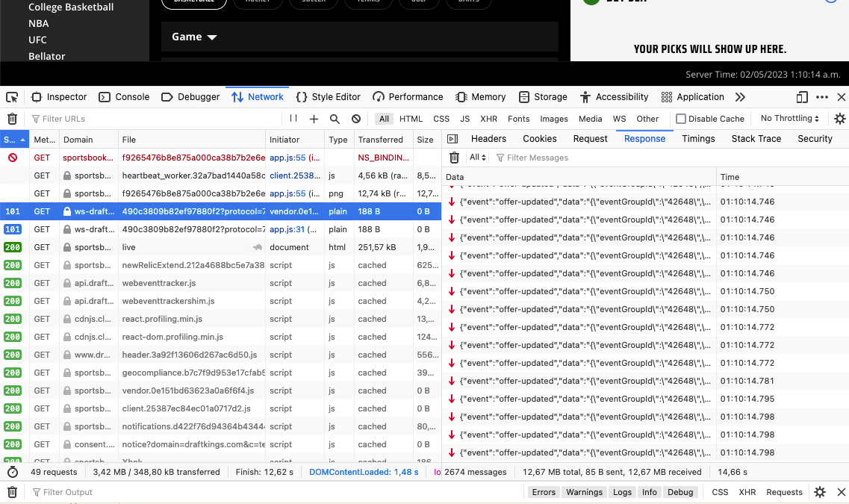849x504 pixels.
Task: Select react-dom.profiling.min.js request
Action: coord(220,337)
